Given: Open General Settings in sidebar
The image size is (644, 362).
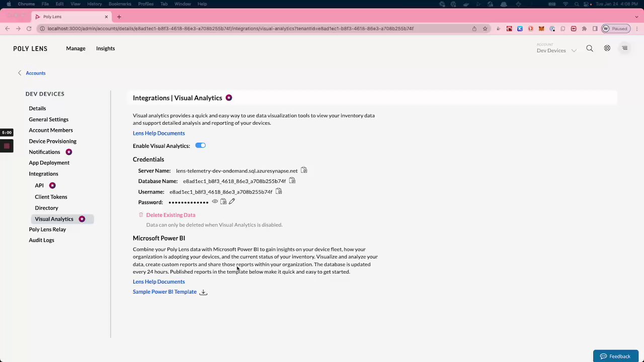Looking at the screenshot, I should [x=48, y=119].
